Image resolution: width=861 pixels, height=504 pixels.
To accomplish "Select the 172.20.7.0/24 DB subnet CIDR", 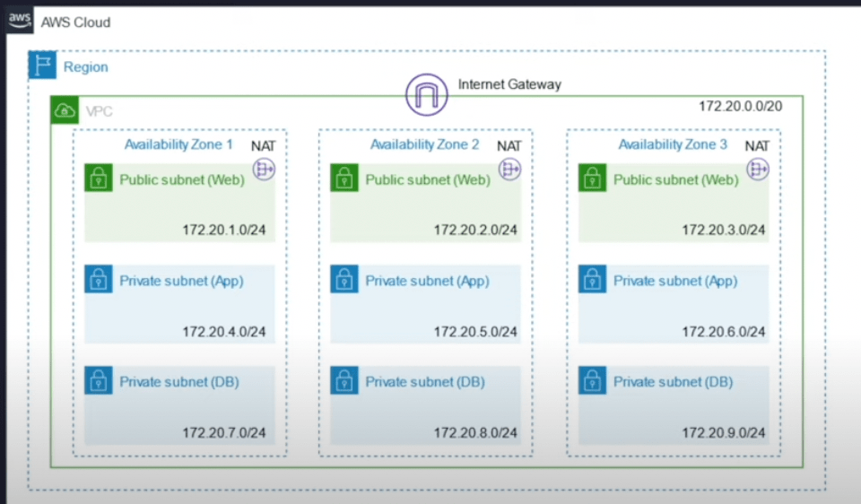I will pos(224,433).
